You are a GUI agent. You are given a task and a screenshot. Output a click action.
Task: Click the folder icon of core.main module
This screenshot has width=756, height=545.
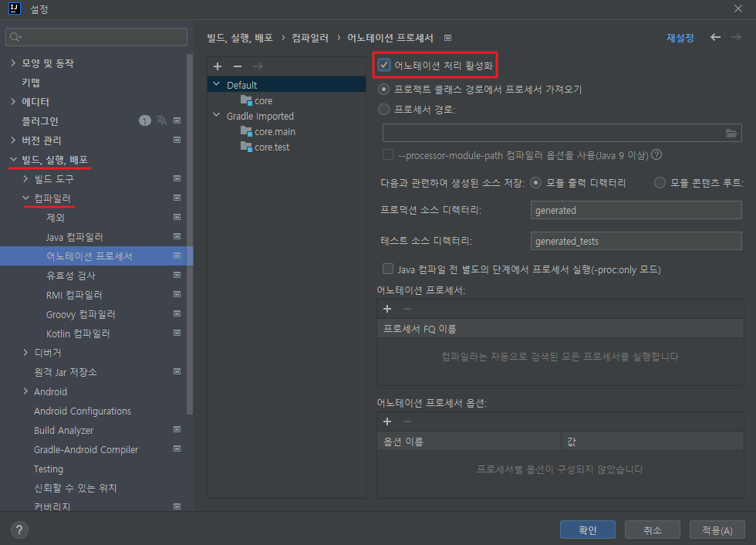coord(246,131)
